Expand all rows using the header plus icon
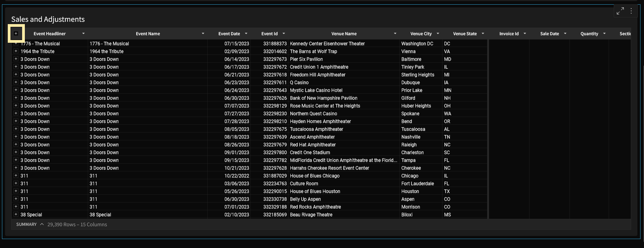The width and height of the screenshot is (644, 248). (x=16, y=33)
